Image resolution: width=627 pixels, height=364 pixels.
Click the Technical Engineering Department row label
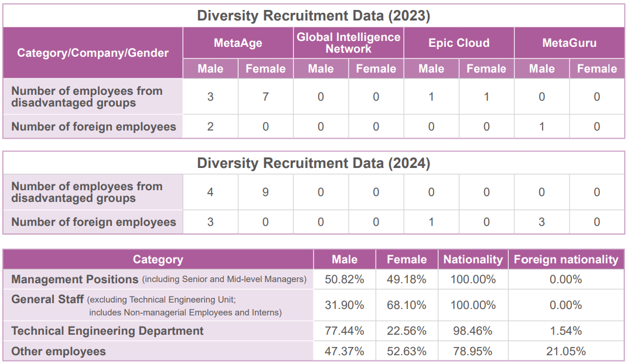point(107,331)
